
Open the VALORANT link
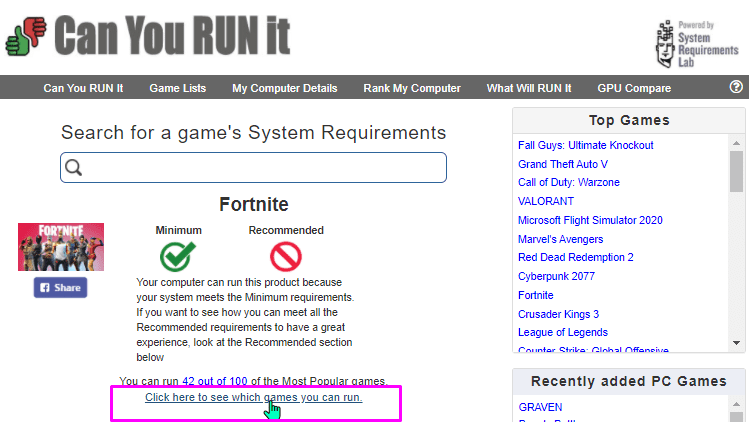pyautogui.click(x=546, y=202)
